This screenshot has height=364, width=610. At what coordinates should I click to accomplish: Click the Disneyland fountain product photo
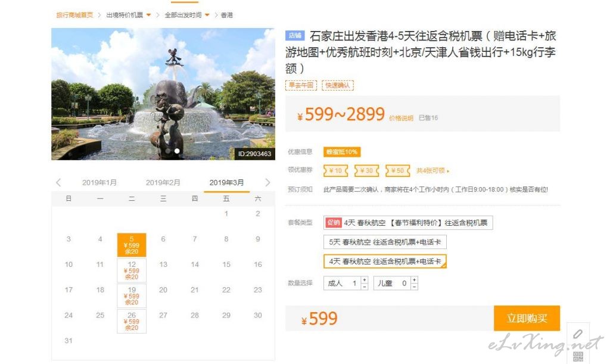click(163, 94)
